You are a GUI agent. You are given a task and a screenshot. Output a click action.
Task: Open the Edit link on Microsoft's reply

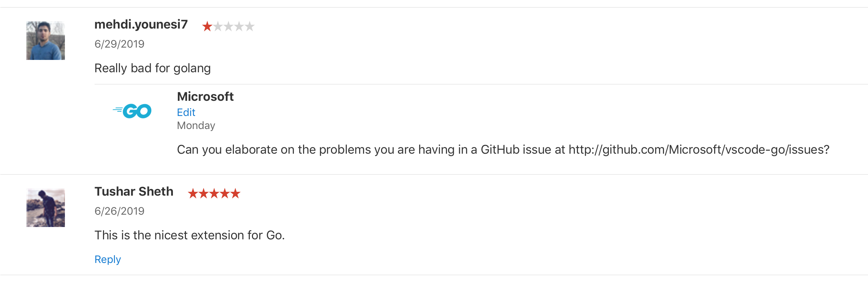[x=186, y=112]
